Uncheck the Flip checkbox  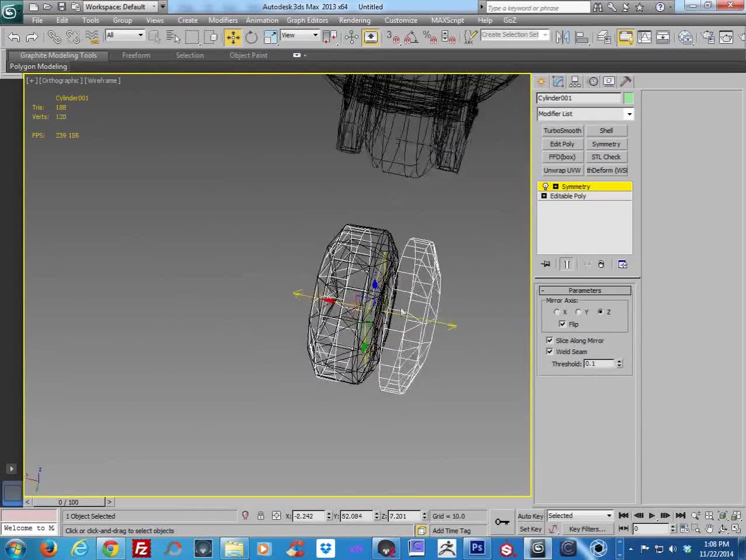pyautogui.click(x=562, y=324)
